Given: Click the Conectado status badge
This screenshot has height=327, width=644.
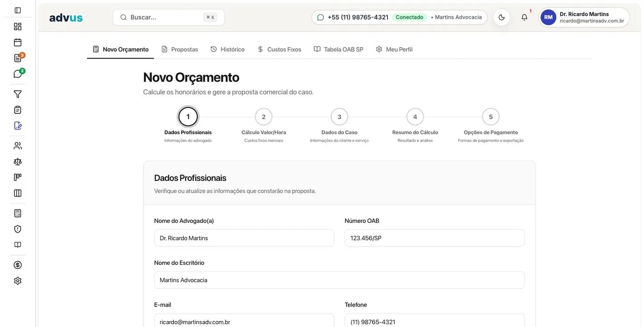Looking at the screenshot, I should [x=409, y=18].
